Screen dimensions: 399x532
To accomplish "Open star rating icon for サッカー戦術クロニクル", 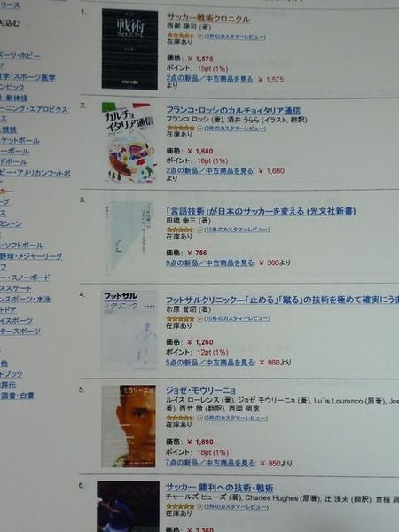I will (180, 35).
